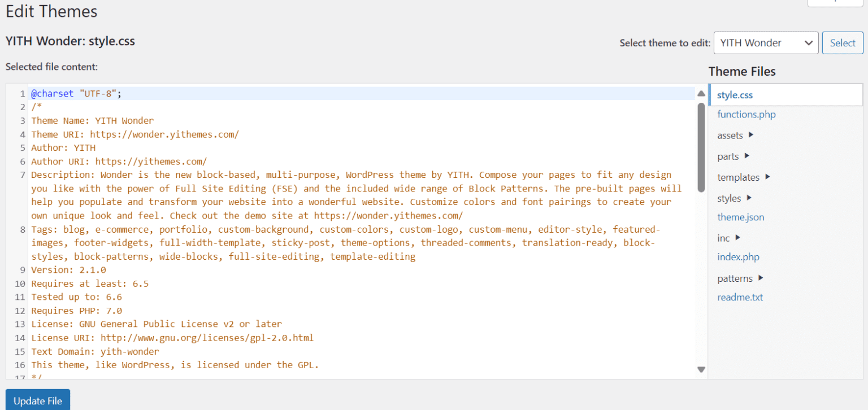Click the code editor scrollbar thumb
The width and height of the screenshot is (868, 410).
[x=701, y=147]
